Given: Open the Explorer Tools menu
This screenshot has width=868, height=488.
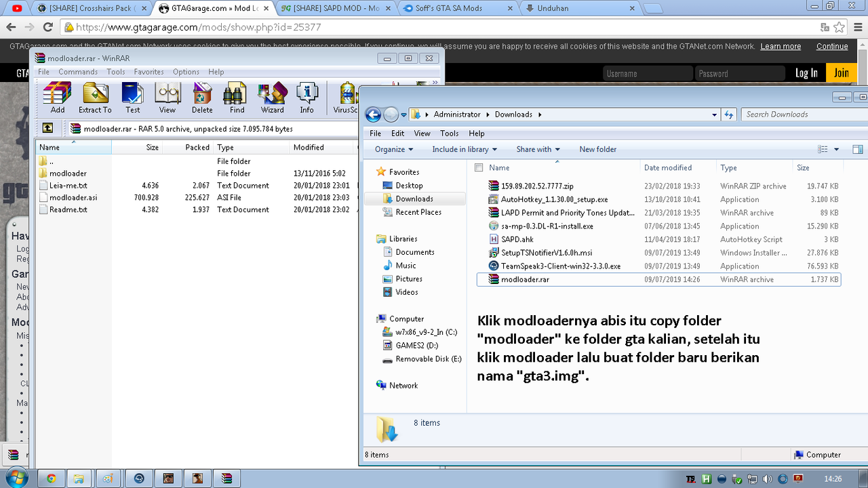Looking at the screenshot, I should click(x=449, y=134).
